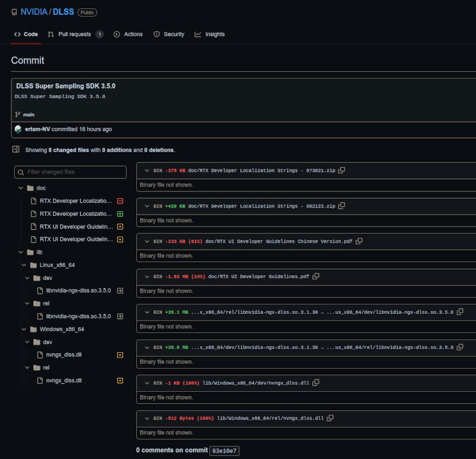Click the ertam-NV avatar image
The image size is (476, 459).
pyautogui.click(x=18, y=129)
